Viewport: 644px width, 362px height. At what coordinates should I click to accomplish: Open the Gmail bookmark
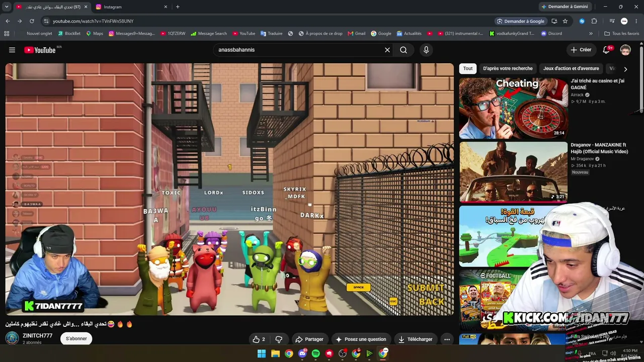coord(357,34)
